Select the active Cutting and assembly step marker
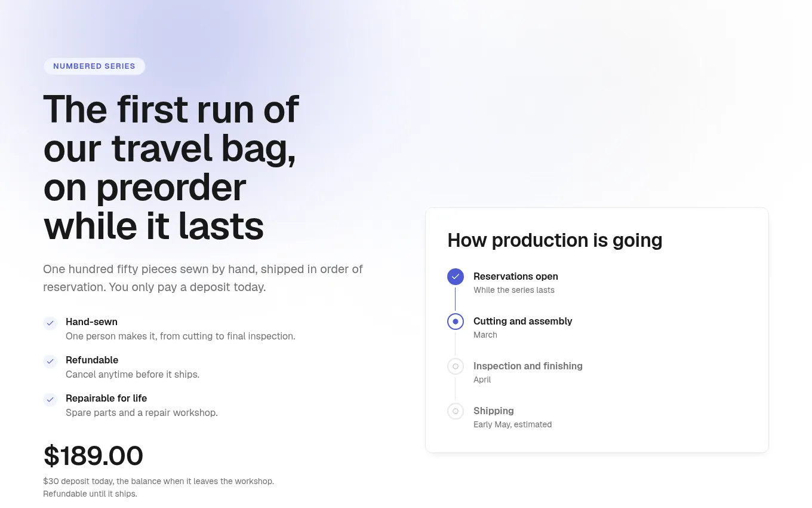 456,322
